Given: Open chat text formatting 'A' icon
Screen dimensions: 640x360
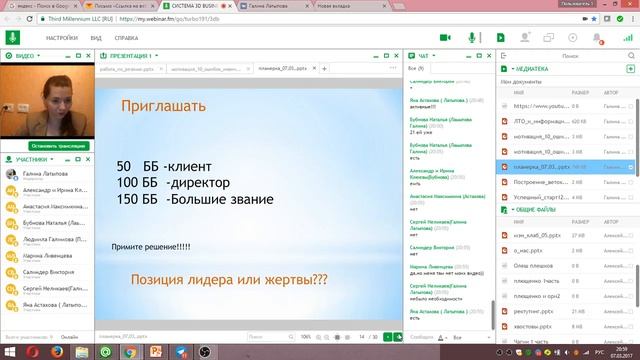Looking at the screenshot, I should tap(440, 337).
